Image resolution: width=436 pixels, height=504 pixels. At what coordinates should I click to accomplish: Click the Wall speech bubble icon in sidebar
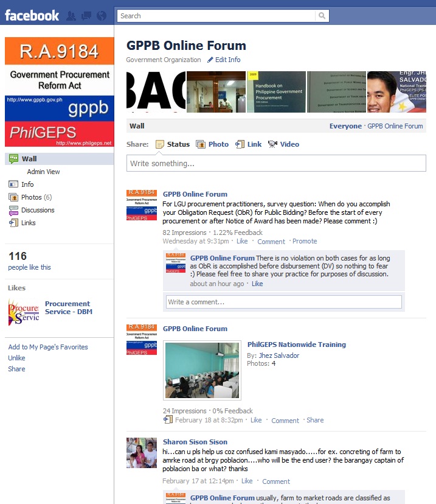coord(13,159)
